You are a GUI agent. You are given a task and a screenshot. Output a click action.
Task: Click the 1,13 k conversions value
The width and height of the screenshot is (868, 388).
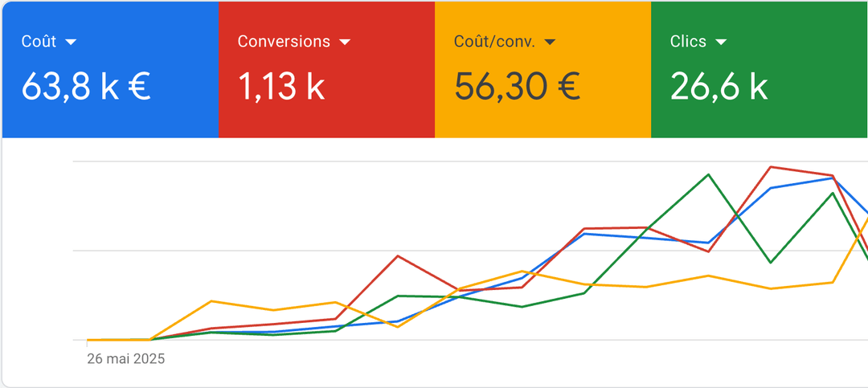281,86
